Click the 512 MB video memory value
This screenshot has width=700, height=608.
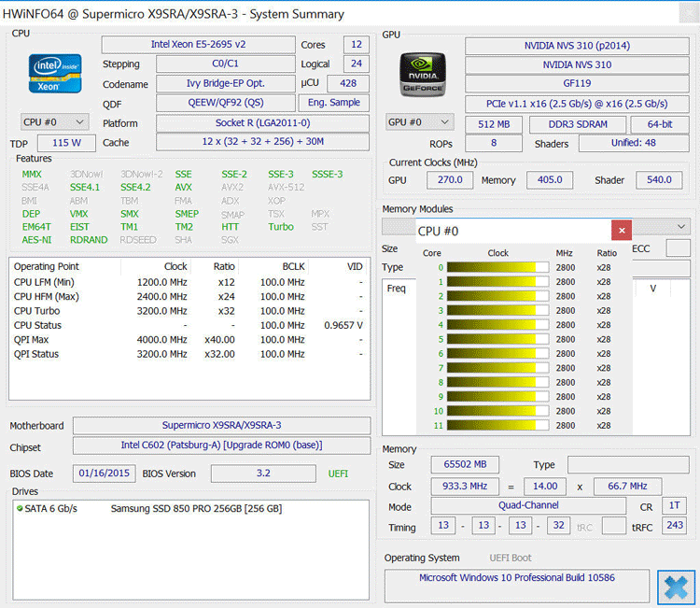click(x=494, y=124)
